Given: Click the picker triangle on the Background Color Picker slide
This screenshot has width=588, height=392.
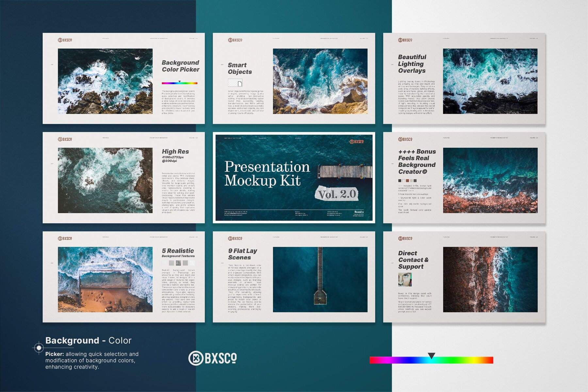Looking at the screenshot, I should [x=180, y=82].
